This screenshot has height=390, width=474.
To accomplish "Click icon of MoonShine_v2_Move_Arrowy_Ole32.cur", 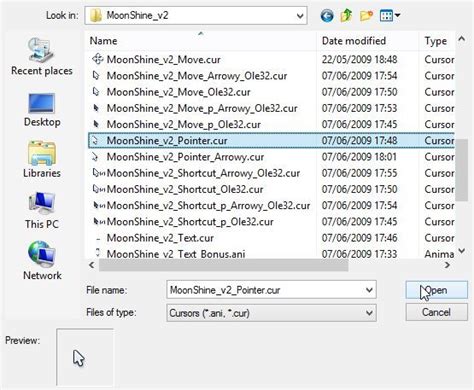I will (96, 76).
